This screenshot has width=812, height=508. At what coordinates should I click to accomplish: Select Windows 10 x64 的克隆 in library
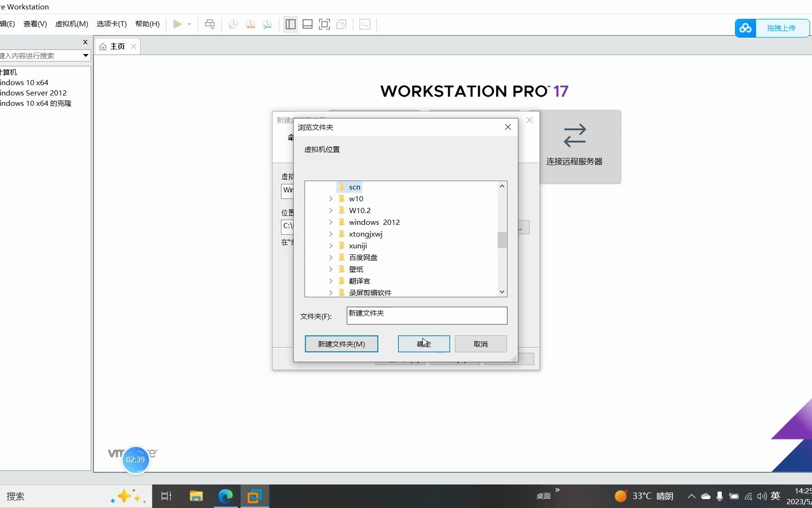[36, 103]
